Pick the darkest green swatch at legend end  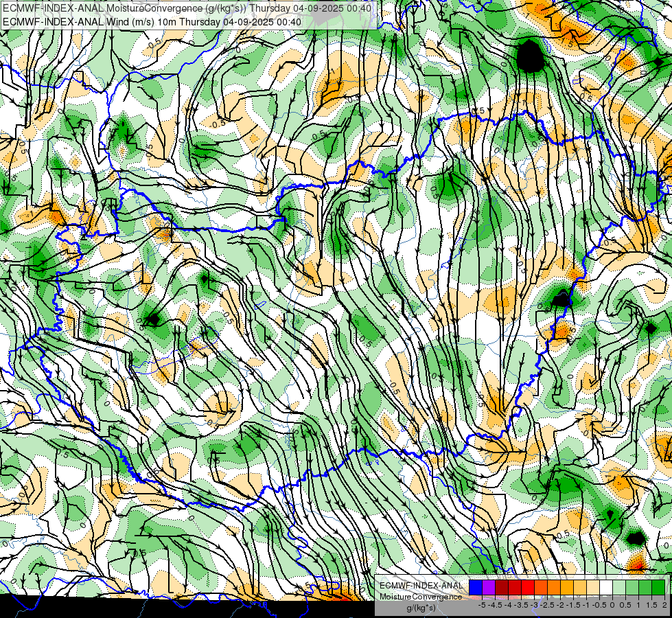click(x=658, y=587)
